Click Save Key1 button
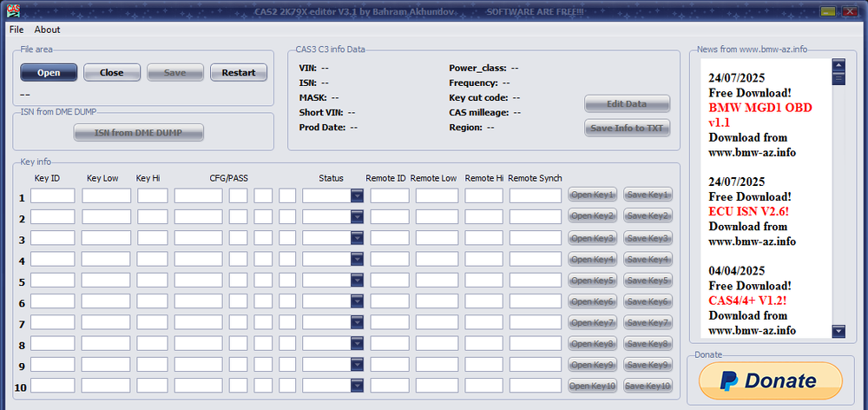Image resolution: width=868 pixels, height=410 pixels. pyautogui.click(x=648, y=195)
